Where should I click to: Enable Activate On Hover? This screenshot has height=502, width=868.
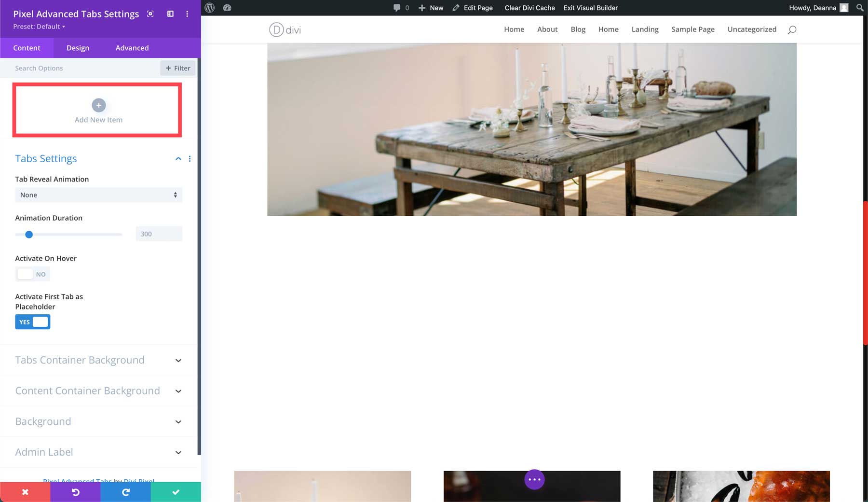point(32,274)
